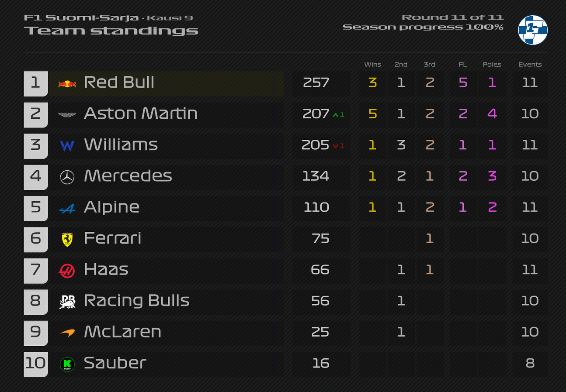Image resolution: width=566 pixels, height=392 pixels.
Task: Click the green up arrow beside 207
Action: coord(335,115)
